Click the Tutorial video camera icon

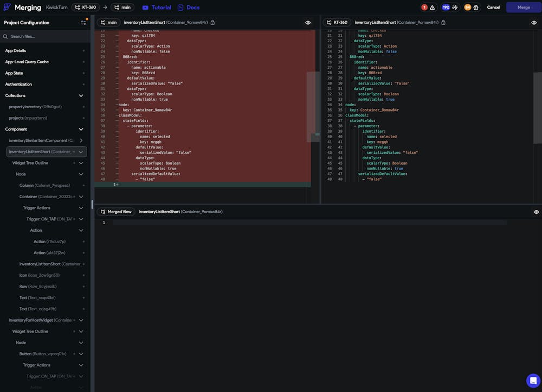point(145,7)
